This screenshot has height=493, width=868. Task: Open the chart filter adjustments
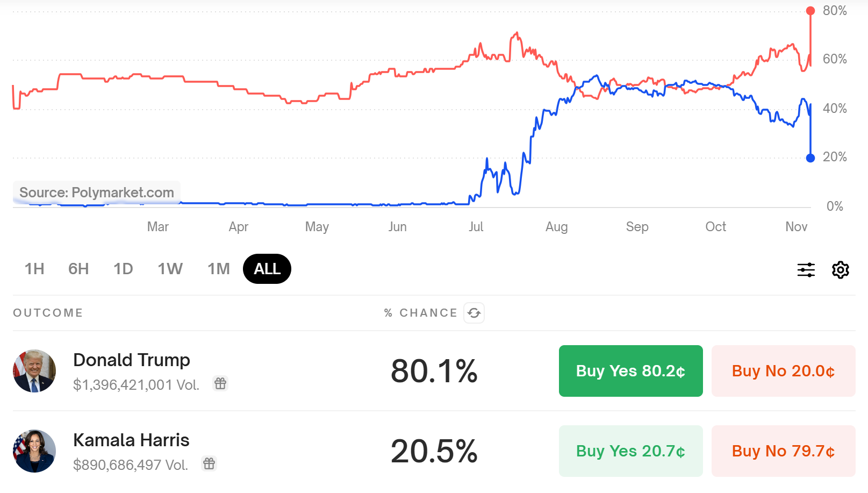[x=806, y=270]
